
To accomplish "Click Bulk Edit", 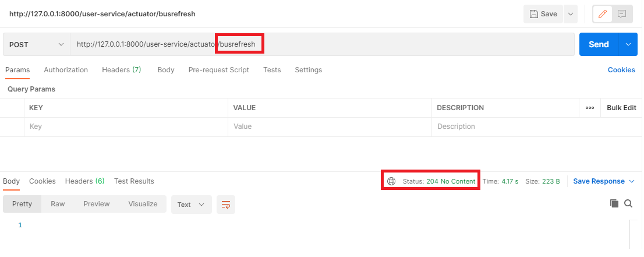I will tap(621, 108).
